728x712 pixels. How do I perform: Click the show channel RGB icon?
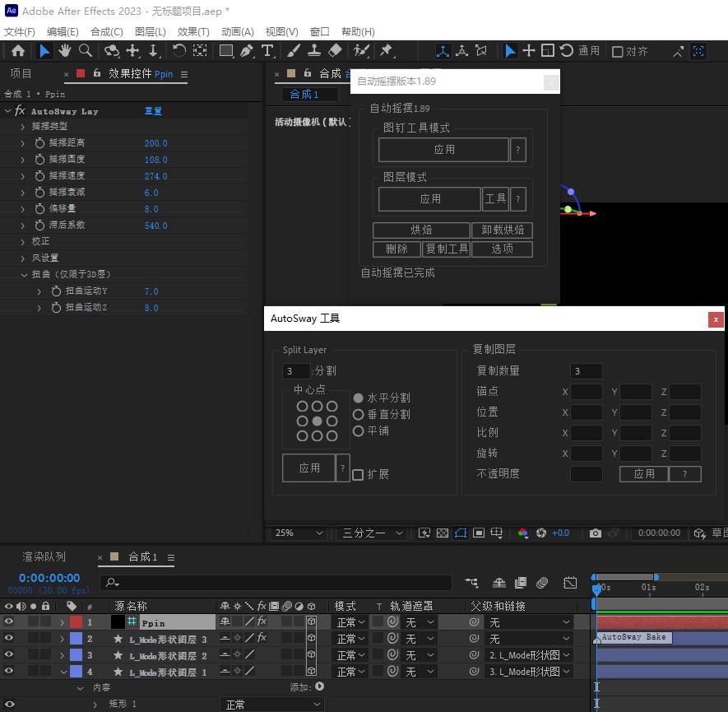click(x=523, y=533)
